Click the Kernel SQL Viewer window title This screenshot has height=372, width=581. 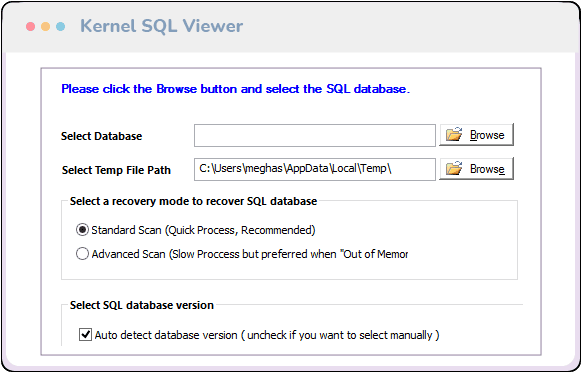[x=162, y=26]
